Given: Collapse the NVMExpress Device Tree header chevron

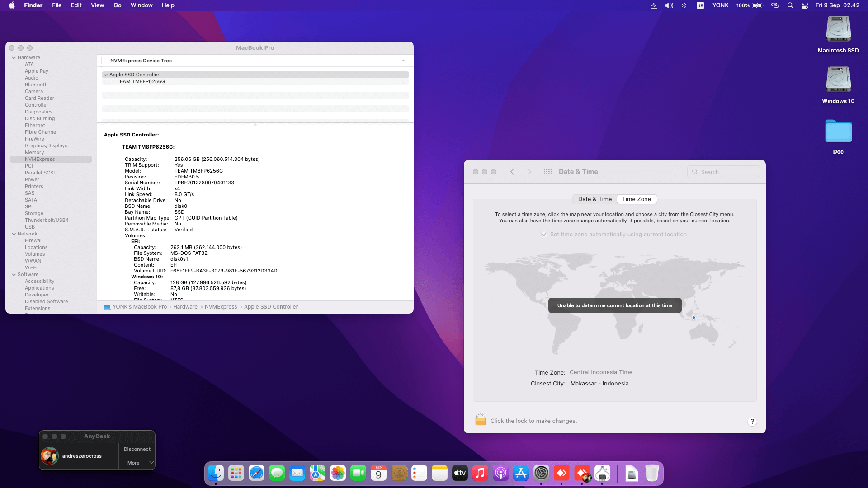Looking at the screenshot, I should (403, 61).
